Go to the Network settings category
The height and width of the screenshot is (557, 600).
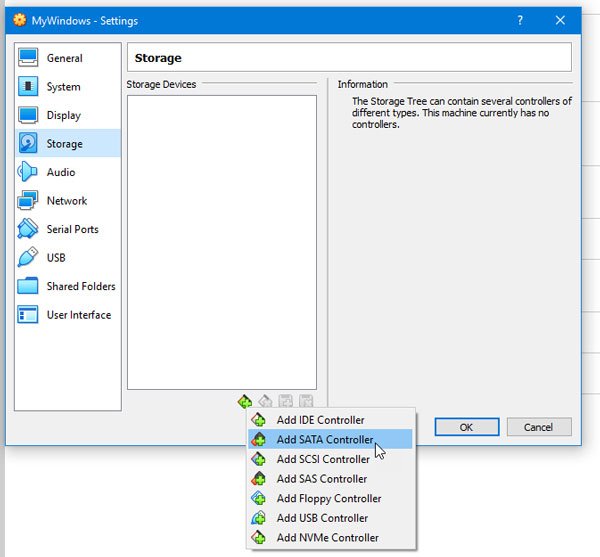pos(66,201)
